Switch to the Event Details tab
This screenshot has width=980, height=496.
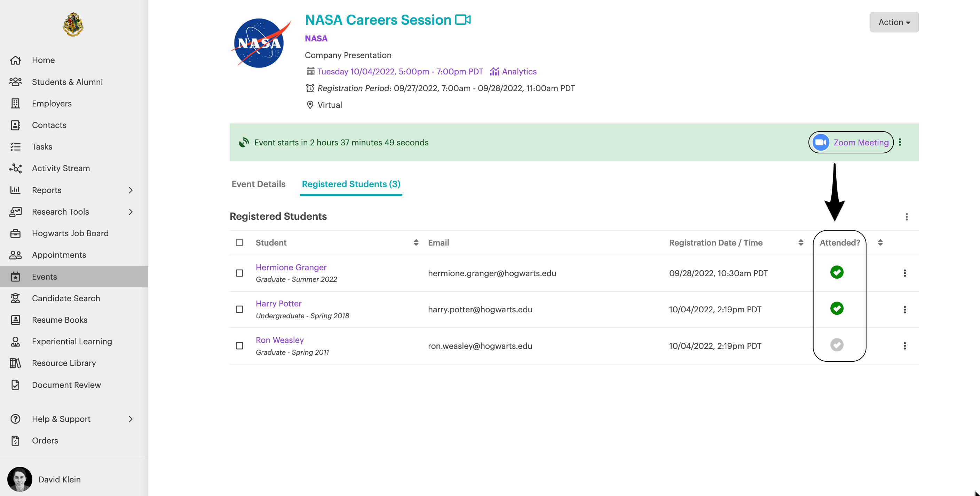258,184
